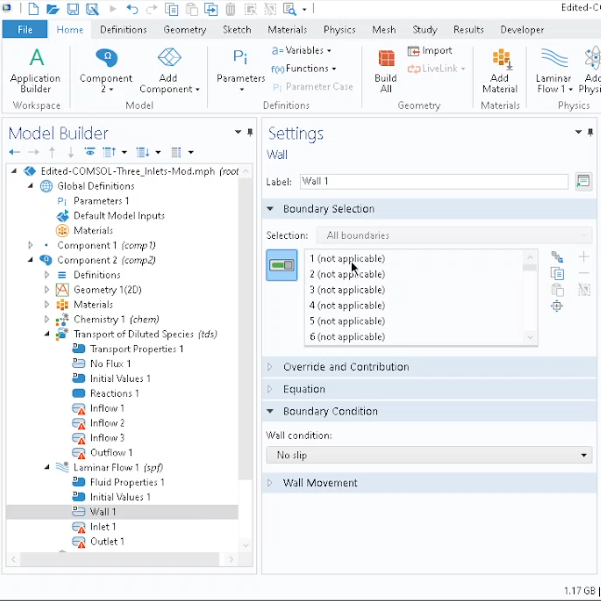Save the model with disk icon
601x601 pixels.
[73, 8]
